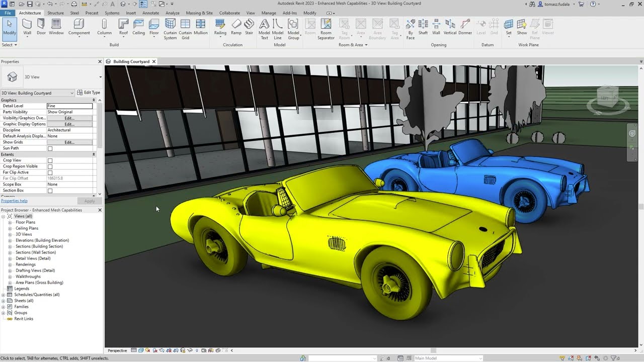Click the Edit Type button
644x362 pixels.
tap(89, 93)
